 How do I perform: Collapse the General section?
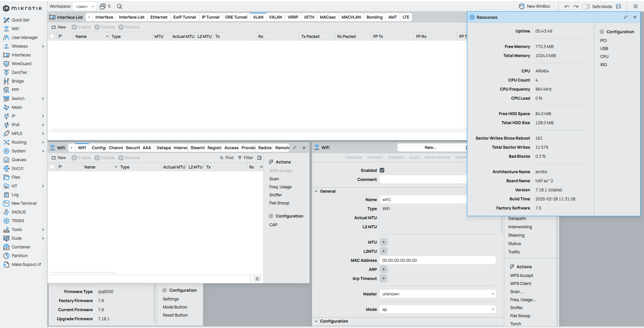[x=316, y=191]
